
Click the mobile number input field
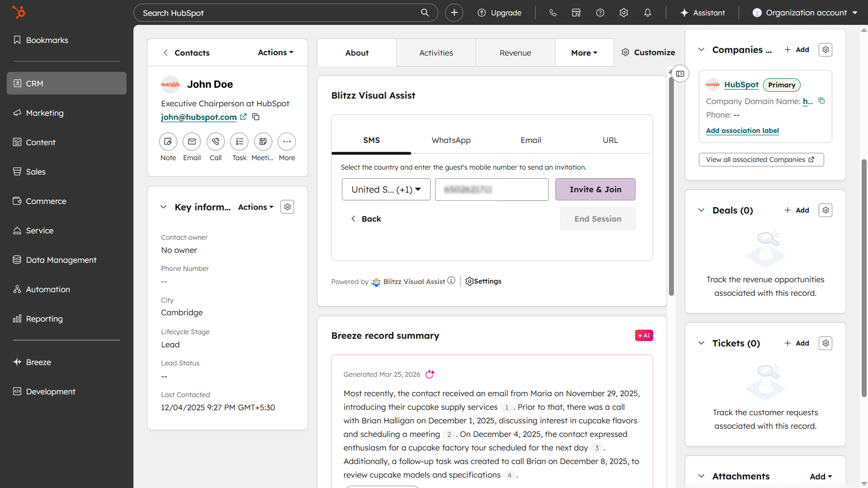[x=492, y=190]
